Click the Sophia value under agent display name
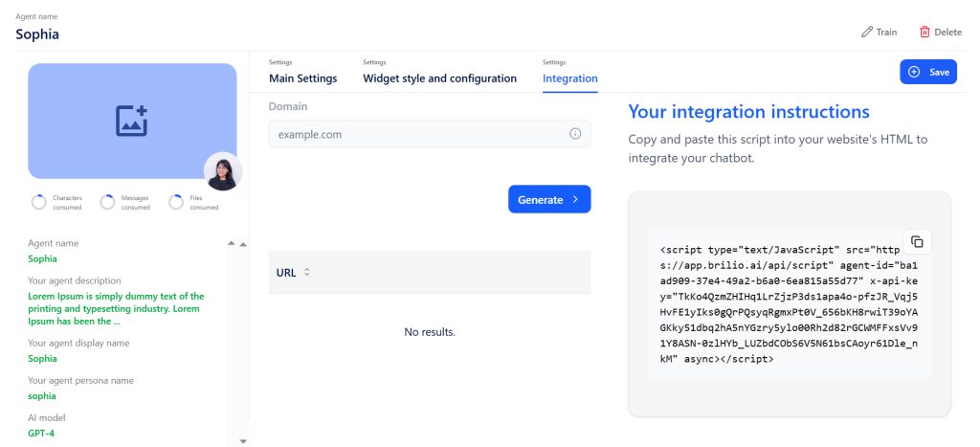This screenshot has width=980, height=447. [42, 358]
